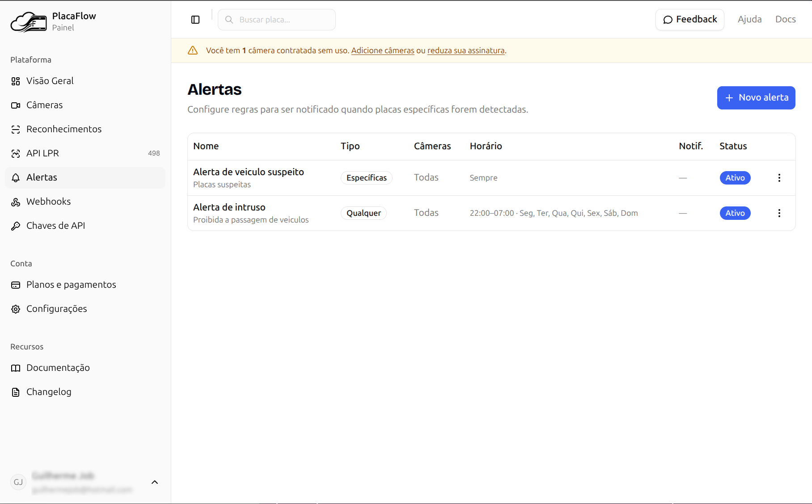Screen dimensions: 812x504
Task: Open the API LPR section
Action: point(42,153)
